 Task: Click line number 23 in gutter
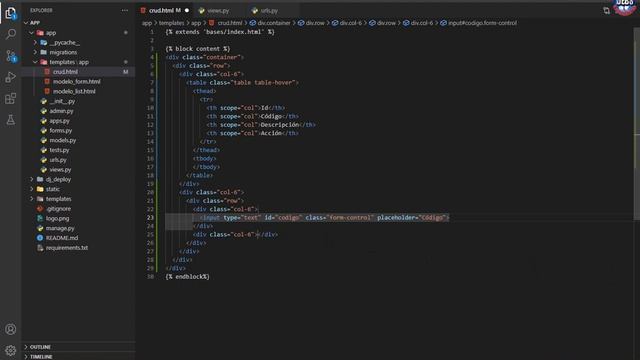[151, 218]
